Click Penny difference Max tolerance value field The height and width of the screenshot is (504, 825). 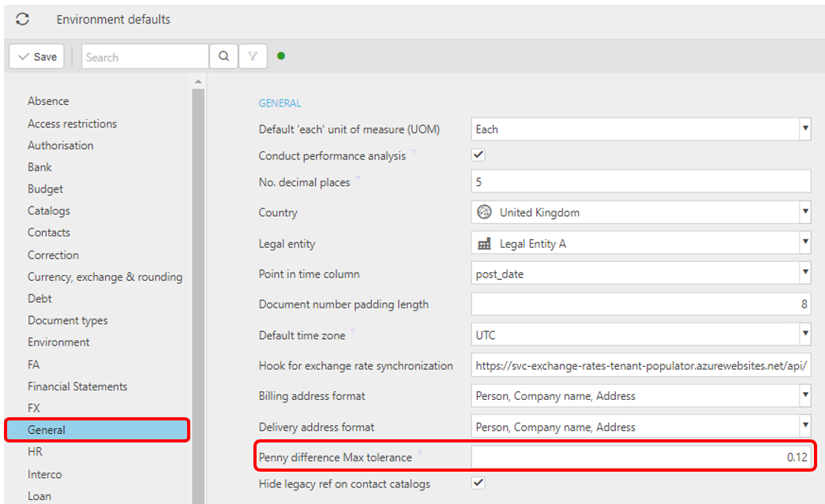tap(641, 457)
